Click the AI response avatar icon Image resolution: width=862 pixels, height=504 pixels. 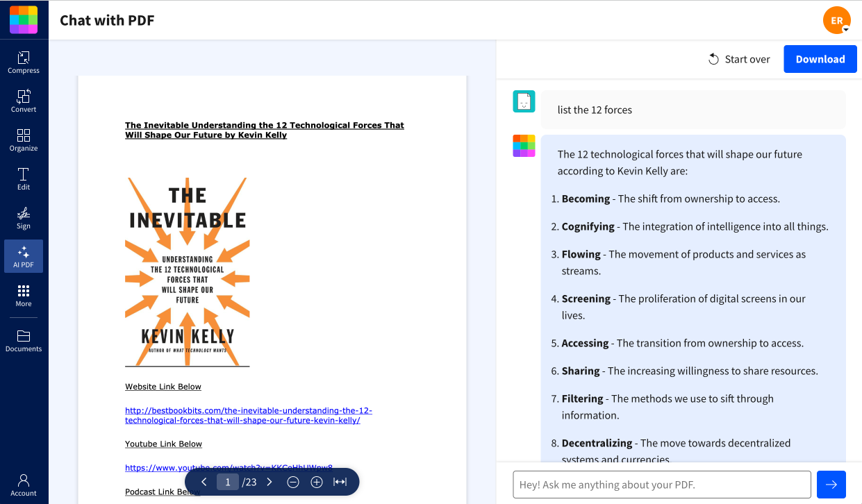pyautogui.click(x=524, y=146)
